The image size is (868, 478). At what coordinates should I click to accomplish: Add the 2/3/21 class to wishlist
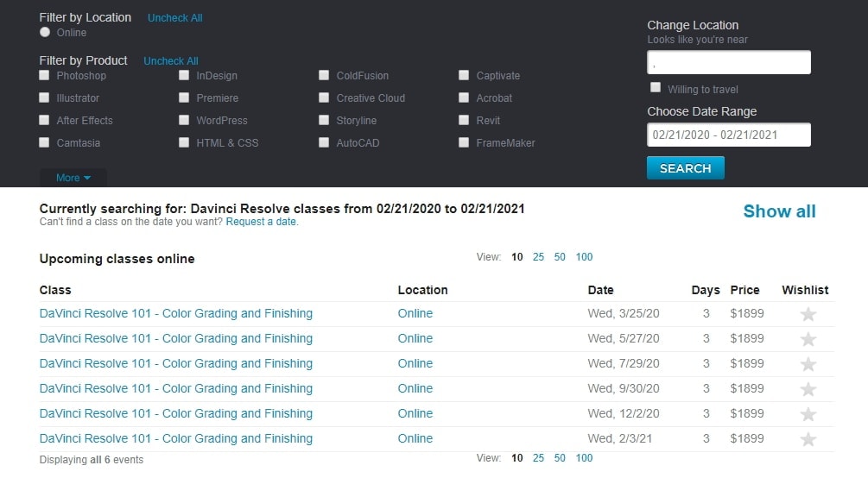click(808, 439)
